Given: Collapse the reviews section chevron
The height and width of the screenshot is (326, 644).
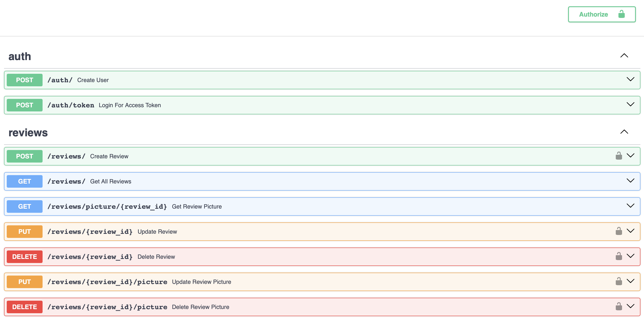Looking at the screenshot, I should (x=624, y=132).
